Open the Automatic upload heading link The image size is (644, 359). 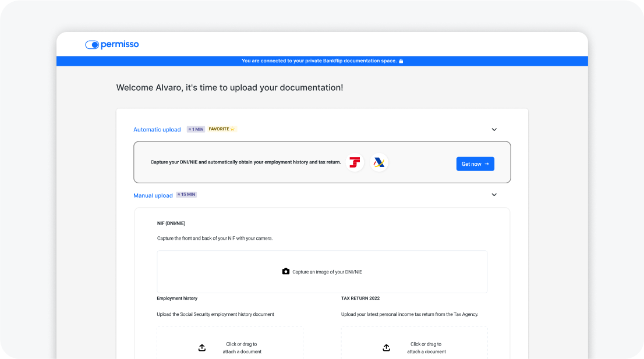[157, 130]
